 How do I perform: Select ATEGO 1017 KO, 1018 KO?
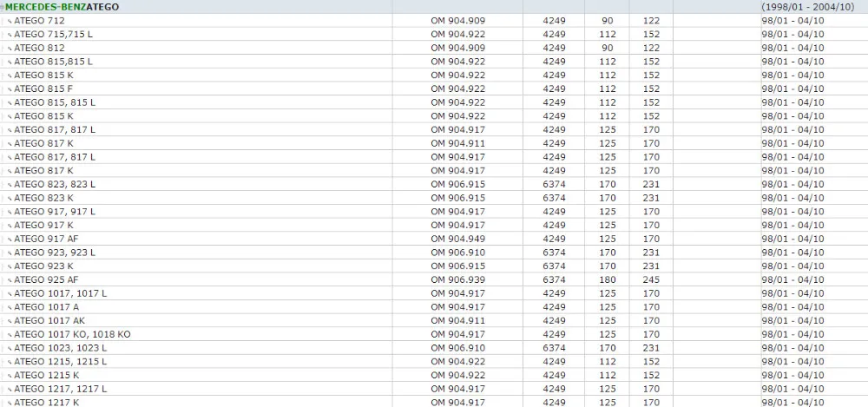[x=73, y=334]
